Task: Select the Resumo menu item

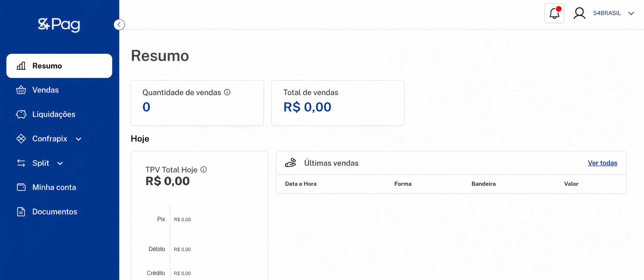Action: pyautogui.click(x=59, y=66)
